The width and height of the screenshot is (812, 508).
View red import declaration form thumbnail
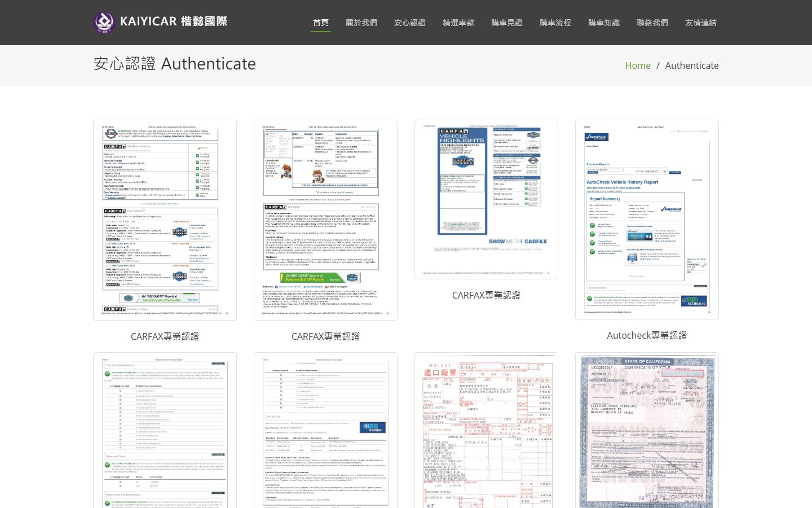(486, 432)
